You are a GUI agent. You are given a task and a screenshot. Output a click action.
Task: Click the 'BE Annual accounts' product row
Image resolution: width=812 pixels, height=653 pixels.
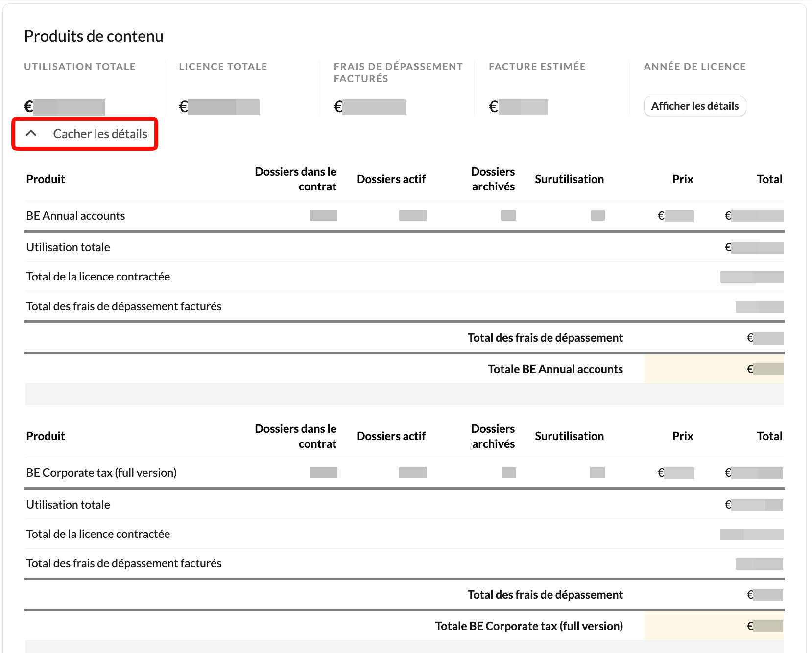404,216
